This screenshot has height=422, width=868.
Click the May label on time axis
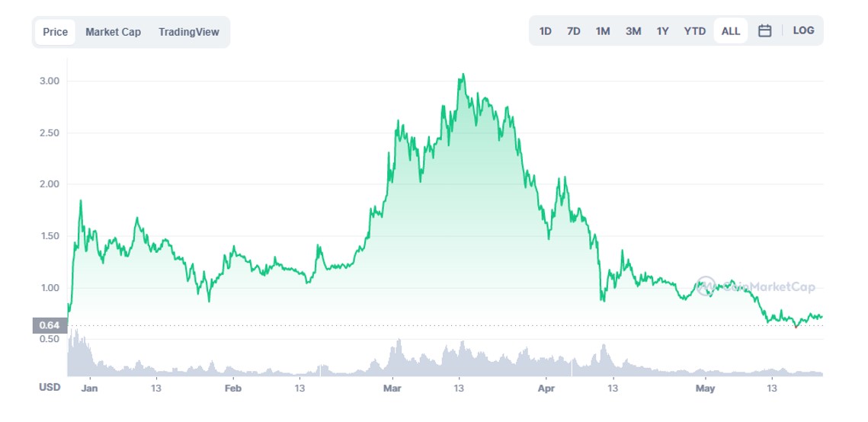pyautogui.click(x=705, y=388)
